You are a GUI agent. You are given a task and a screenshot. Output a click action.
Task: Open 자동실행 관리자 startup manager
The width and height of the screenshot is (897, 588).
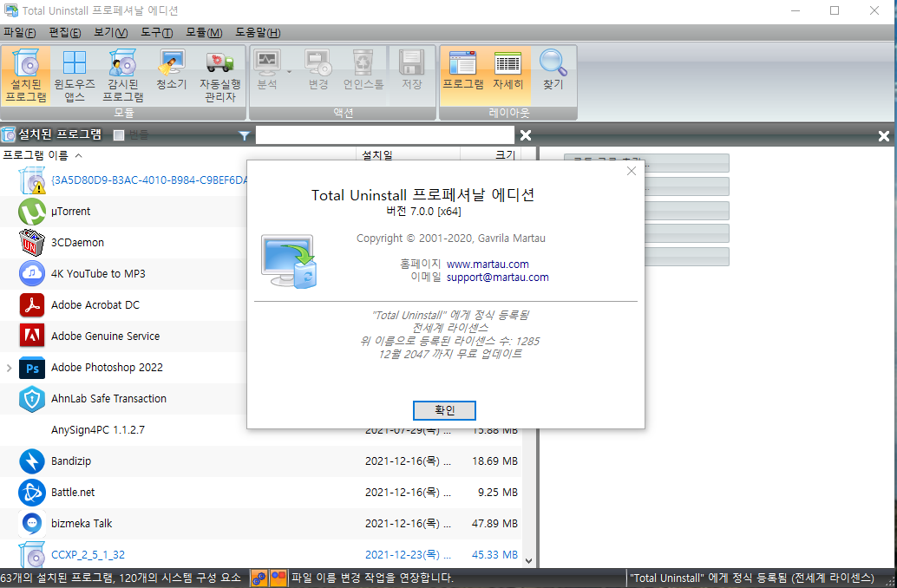220,75
